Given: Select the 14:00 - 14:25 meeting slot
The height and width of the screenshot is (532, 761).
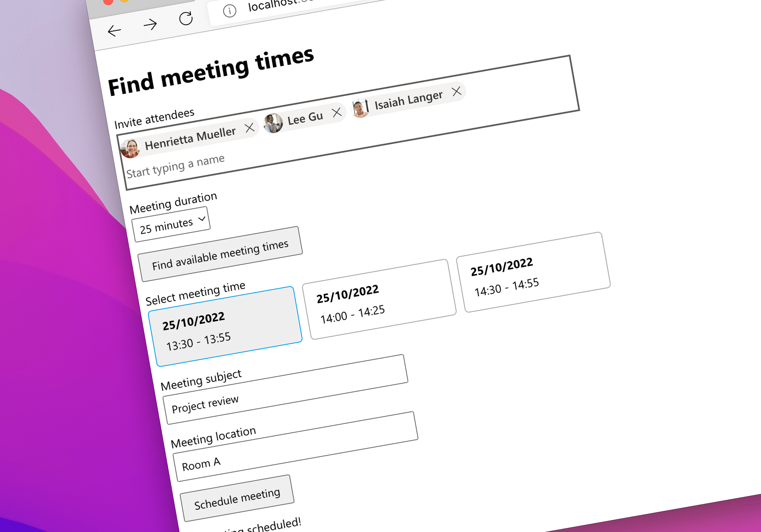Looking at the screenshot, I should coord(379,299).
